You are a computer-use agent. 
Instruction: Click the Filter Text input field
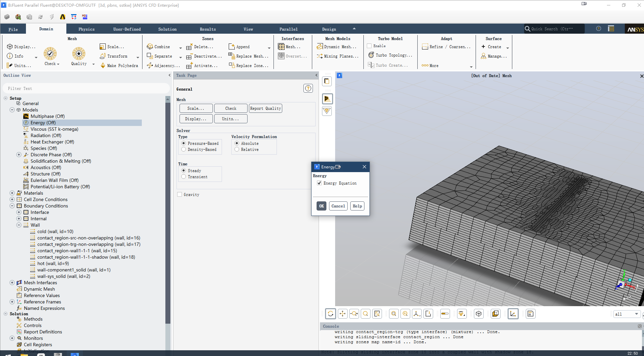pyautogui.click(x=86, y=89)
